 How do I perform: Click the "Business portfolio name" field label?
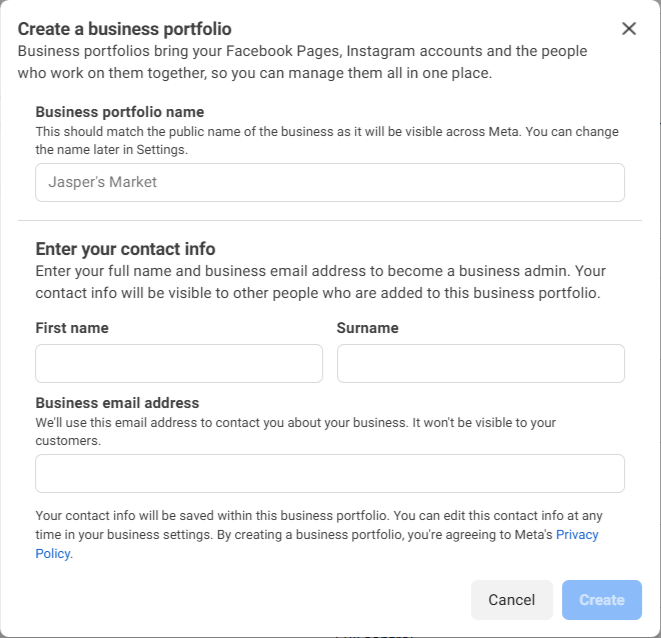click(x=120, y=112)
